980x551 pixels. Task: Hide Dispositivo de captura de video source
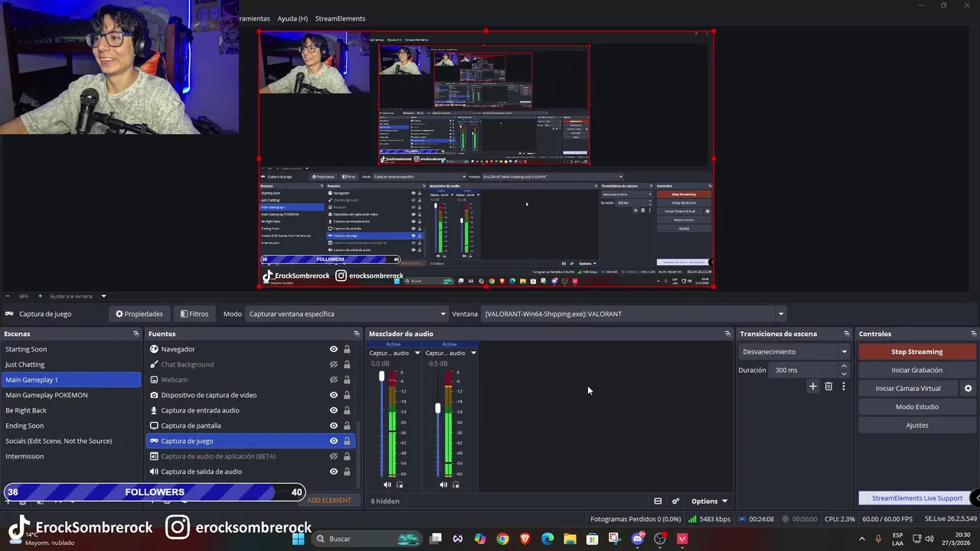pos(334,395)
